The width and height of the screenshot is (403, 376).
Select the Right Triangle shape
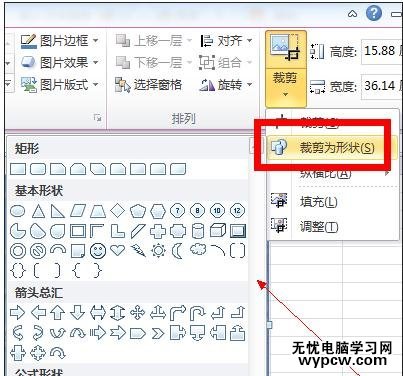[x=58, y=211]
